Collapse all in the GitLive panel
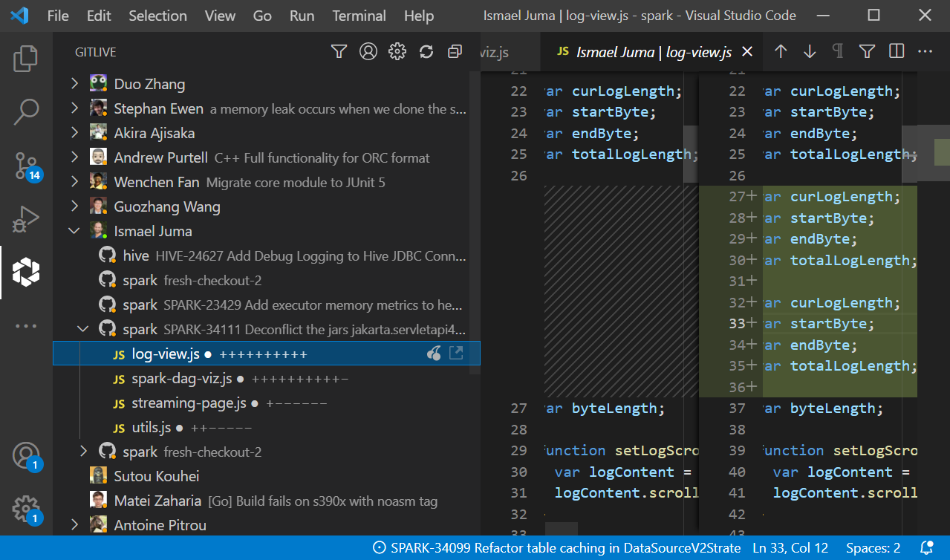950x560 pixels. coord(455,52)
